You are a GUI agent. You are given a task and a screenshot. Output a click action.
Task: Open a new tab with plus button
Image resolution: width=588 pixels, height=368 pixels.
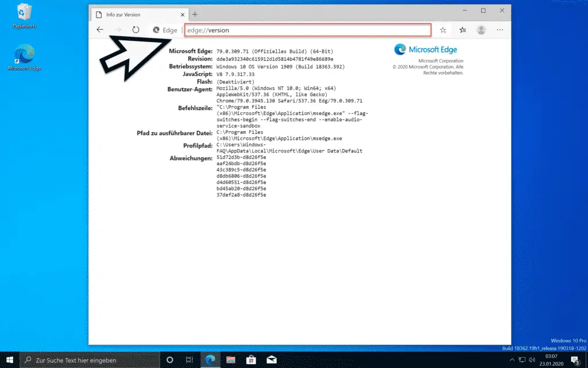(195, 14)
